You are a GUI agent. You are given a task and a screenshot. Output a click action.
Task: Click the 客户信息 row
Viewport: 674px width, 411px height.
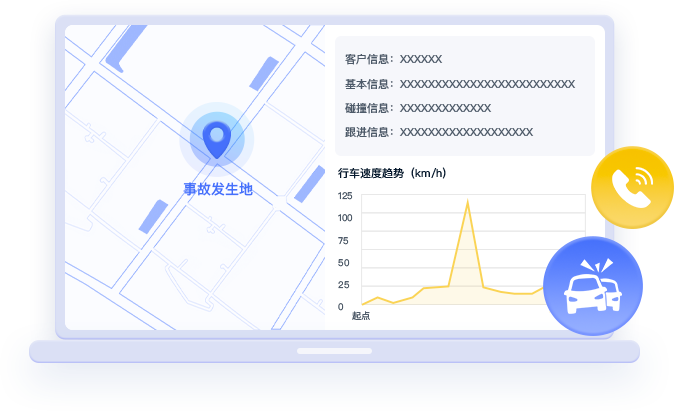tap(393, 59)
